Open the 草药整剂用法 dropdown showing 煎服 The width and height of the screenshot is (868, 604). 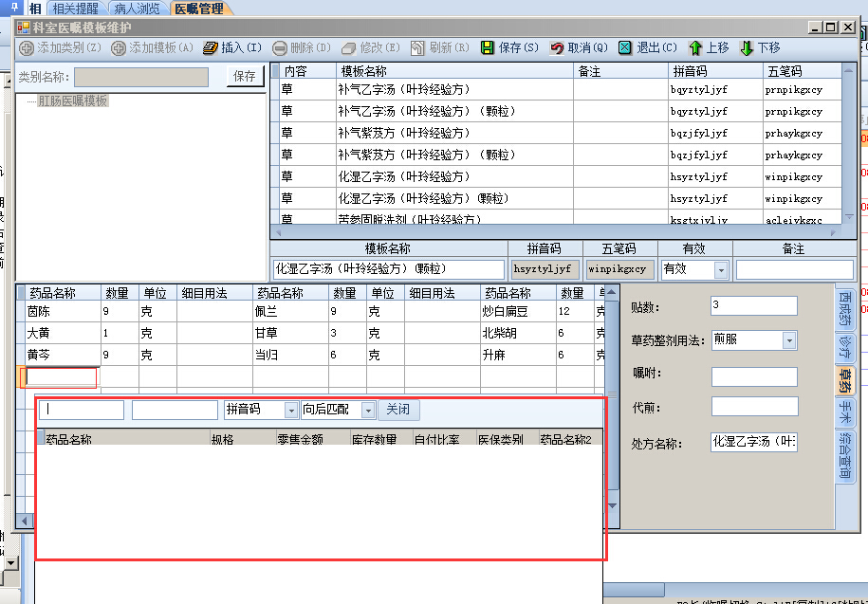click(790, 340)
